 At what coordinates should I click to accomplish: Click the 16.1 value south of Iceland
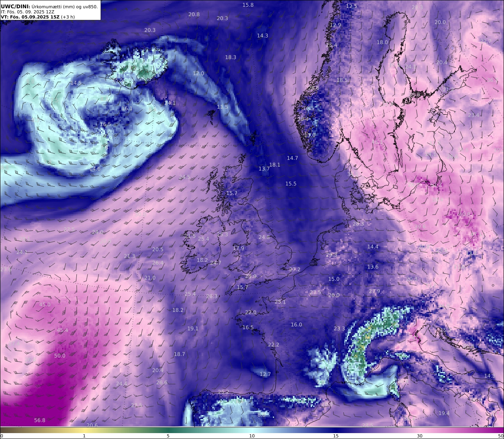pos(127,109)
